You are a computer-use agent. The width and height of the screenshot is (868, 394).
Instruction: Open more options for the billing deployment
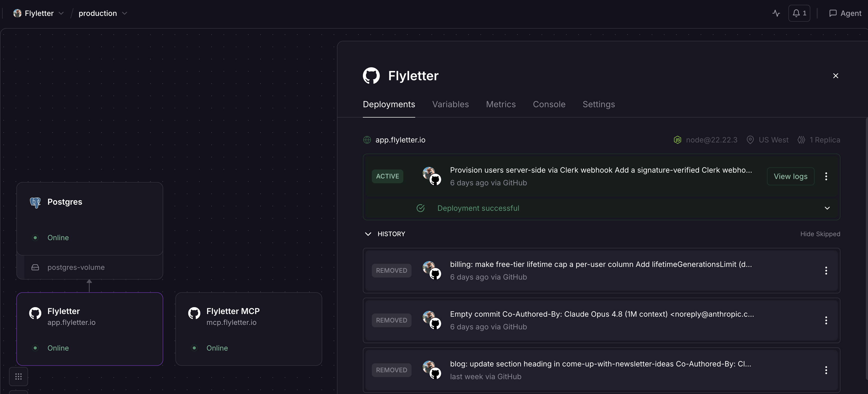point(826,271)
